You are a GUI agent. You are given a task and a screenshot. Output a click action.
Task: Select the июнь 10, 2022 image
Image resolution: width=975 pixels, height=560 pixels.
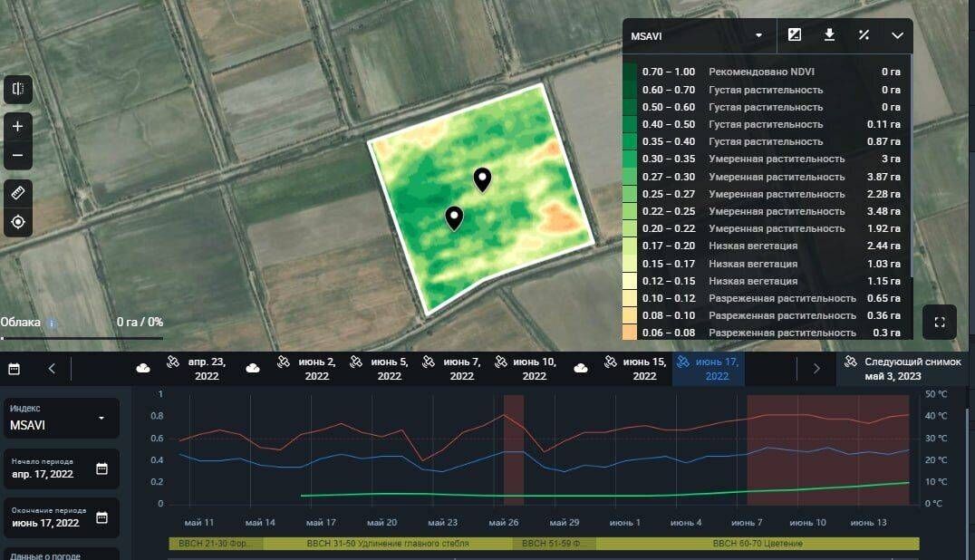point(527,369)
